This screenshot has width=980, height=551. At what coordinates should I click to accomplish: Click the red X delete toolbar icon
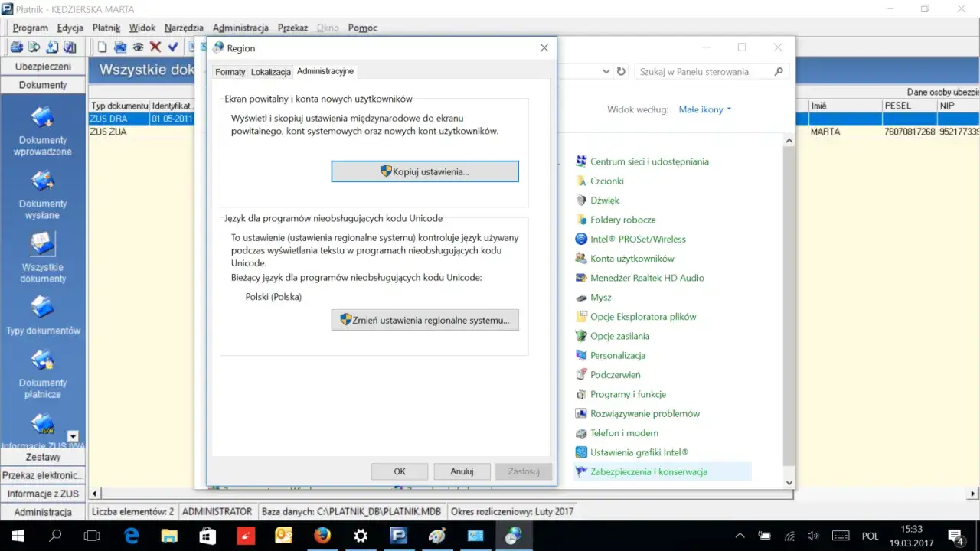pyautogui.click(x=155, y=47)
